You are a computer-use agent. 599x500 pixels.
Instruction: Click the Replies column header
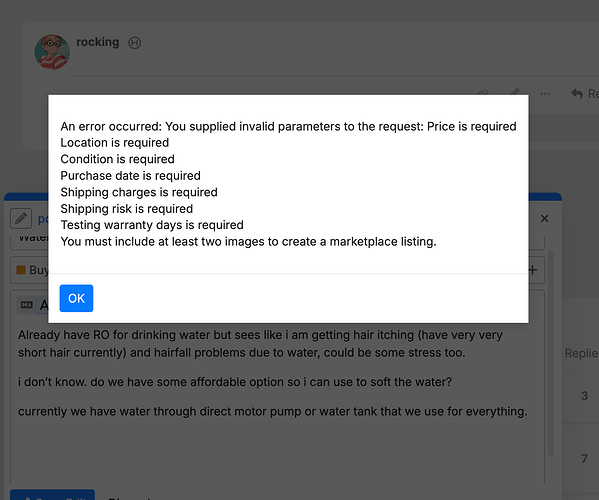[581, 353]
